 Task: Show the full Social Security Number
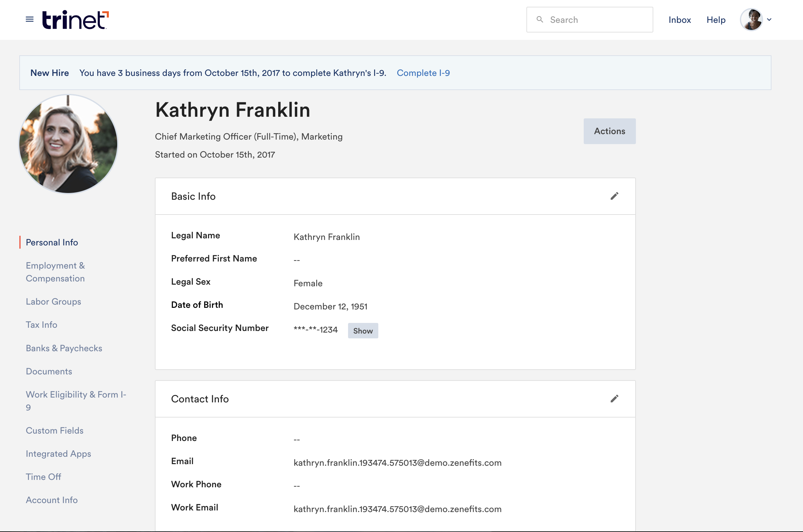pyautogui.click(x=363, y=331)
